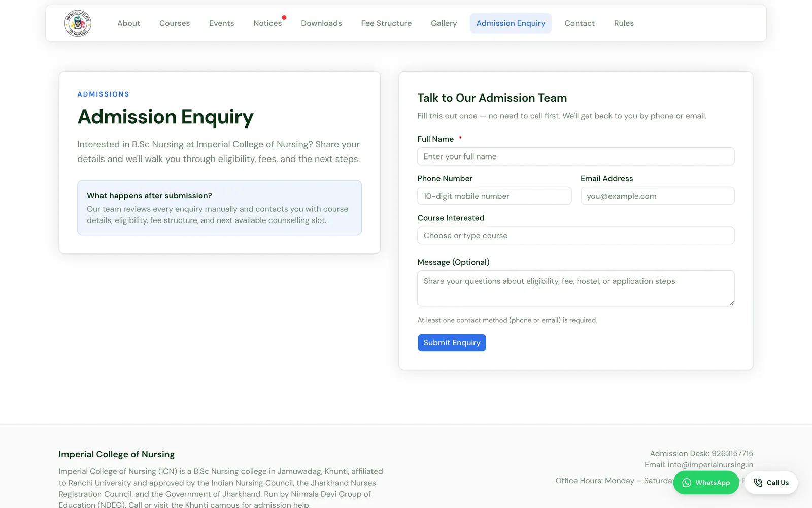Click the phone icon in Call Us button
This screenshot has width=812, height=508.
click(x=758, y=483)
